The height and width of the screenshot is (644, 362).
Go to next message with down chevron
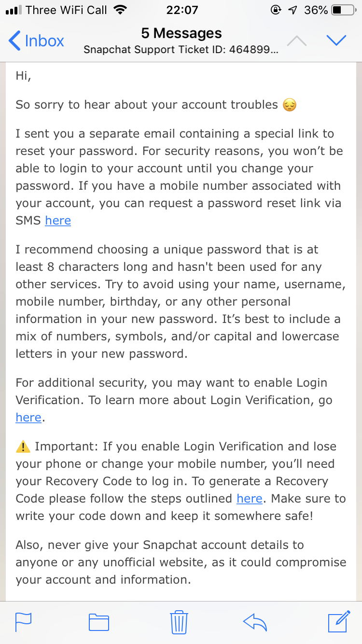pyautogui.click(x=336, y=41)
